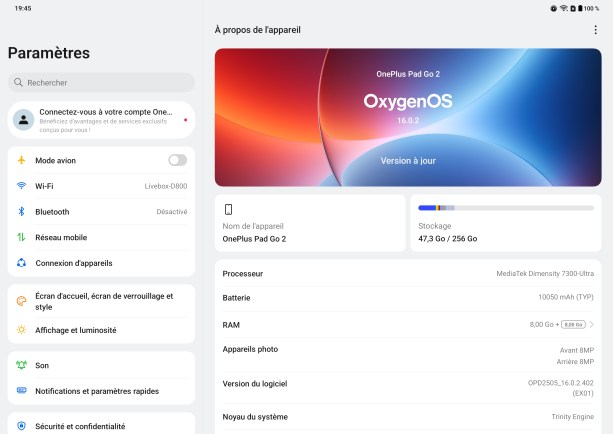613x434 pixels.
Task: Open Bluetooth settings
Action: pyautogui.click(x=101, y=212)
